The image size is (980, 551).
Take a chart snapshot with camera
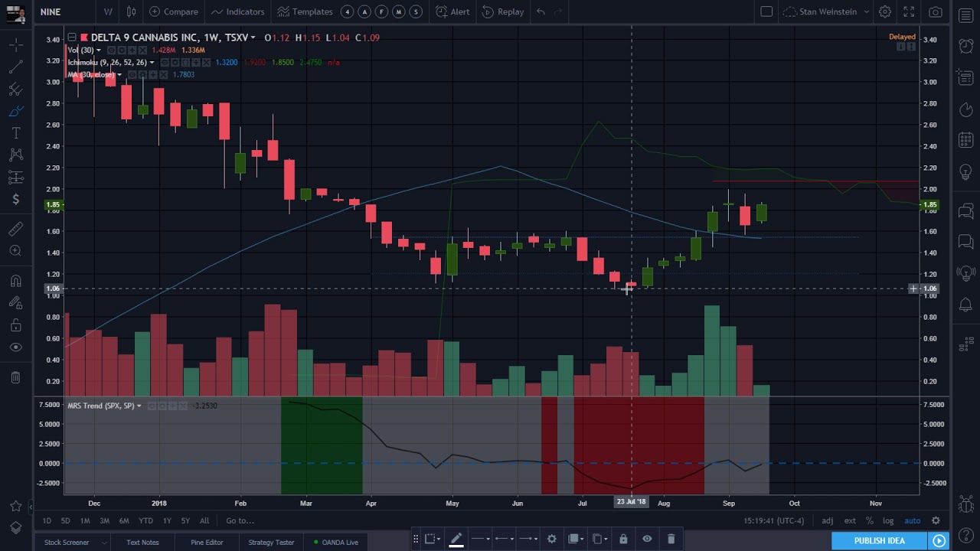click(935, 11)
